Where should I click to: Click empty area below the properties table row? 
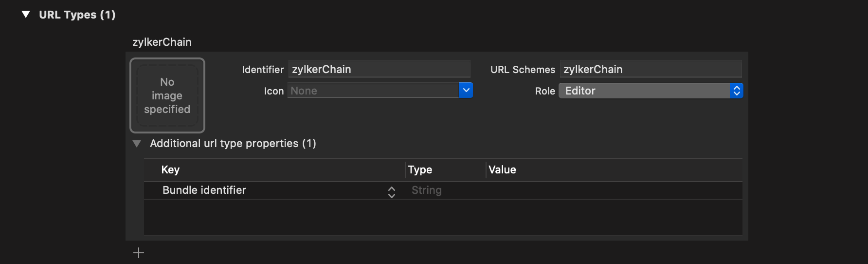coord(443,217)
